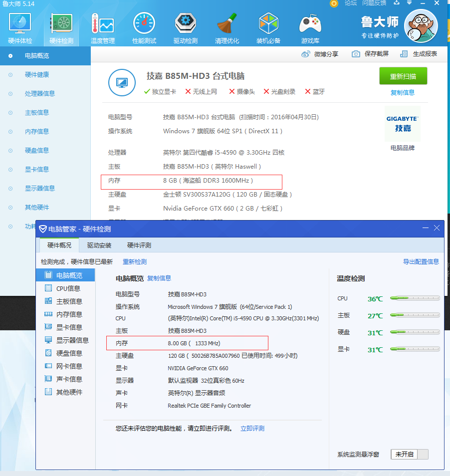Click memory value 8.00 GB 1333 MHz
The height and width of the screenshot is (476, 450).
pyautogui.click(x=194, y=343)
